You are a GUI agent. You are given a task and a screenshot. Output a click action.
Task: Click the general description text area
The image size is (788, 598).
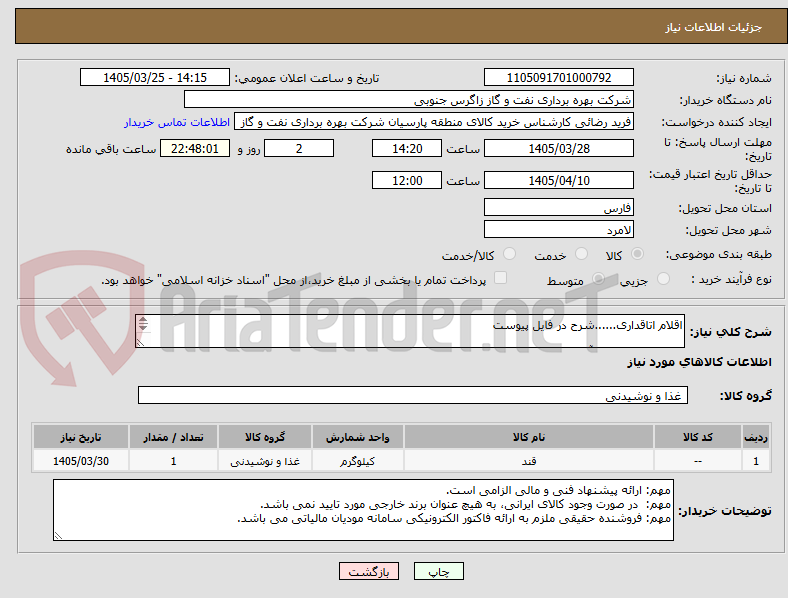coord(410,331)
